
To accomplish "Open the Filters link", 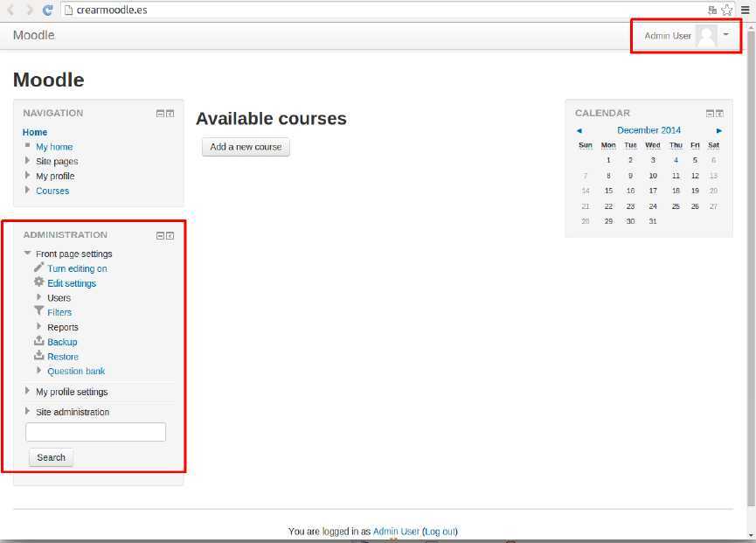I will [59, 312].
